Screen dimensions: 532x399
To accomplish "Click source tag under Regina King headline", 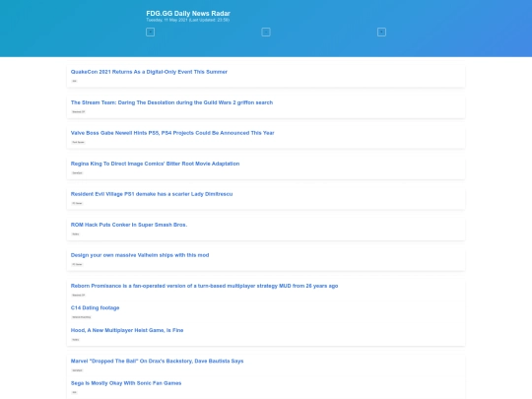I will (x=78, y=173).
